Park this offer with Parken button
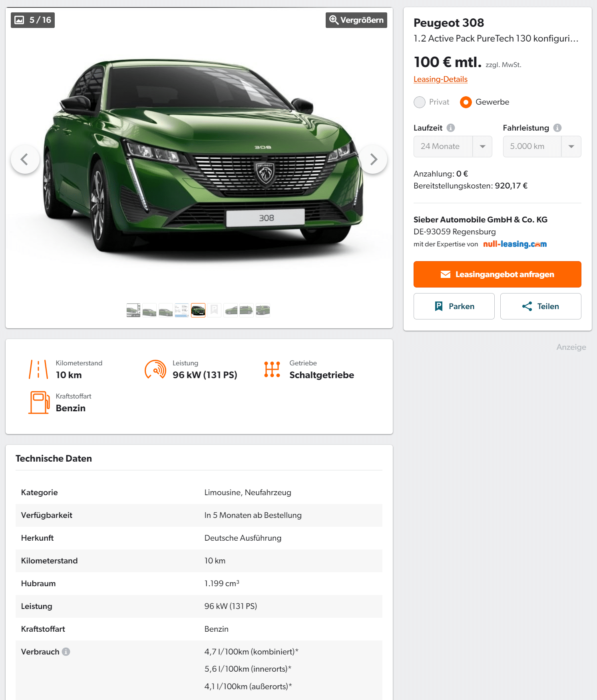 (x=454, y=306)
